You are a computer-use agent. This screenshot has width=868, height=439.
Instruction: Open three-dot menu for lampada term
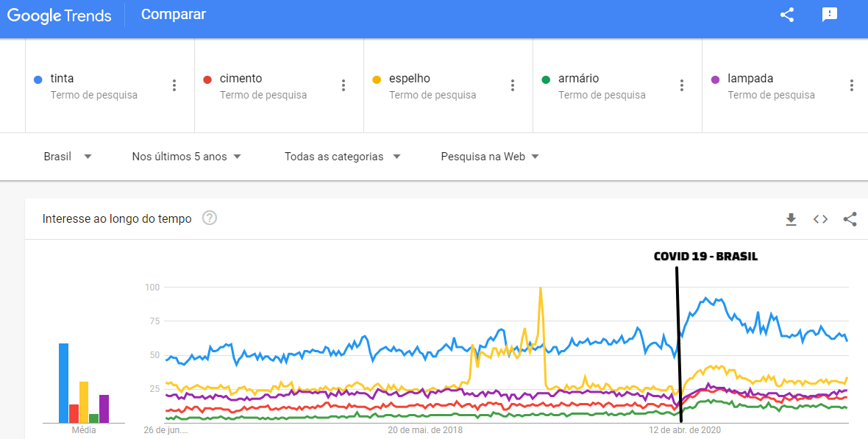851,85
